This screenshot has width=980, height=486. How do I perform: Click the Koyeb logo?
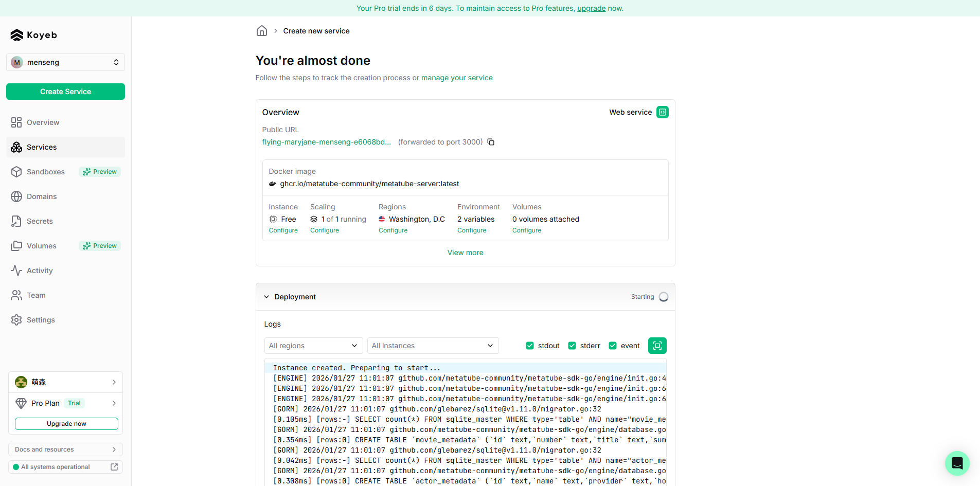(x=33, y=35)
